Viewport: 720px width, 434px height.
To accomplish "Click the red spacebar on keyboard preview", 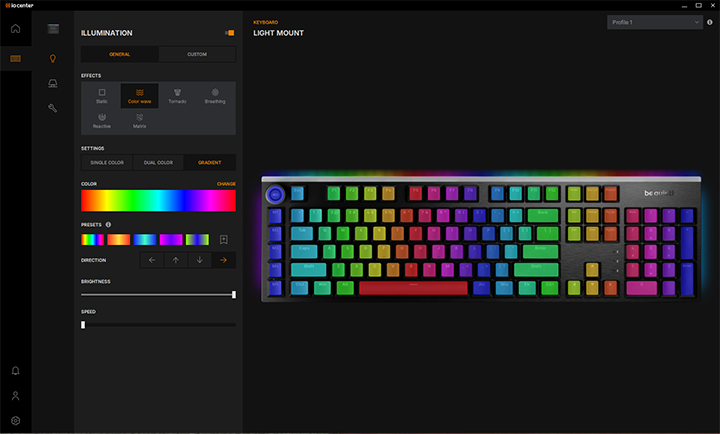I will coord(413,288).
